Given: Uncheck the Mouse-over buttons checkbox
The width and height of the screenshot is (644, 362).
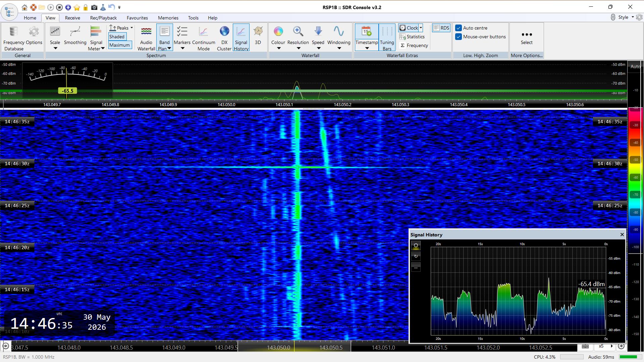Looking at the screenshot, I should pos(459,37).
